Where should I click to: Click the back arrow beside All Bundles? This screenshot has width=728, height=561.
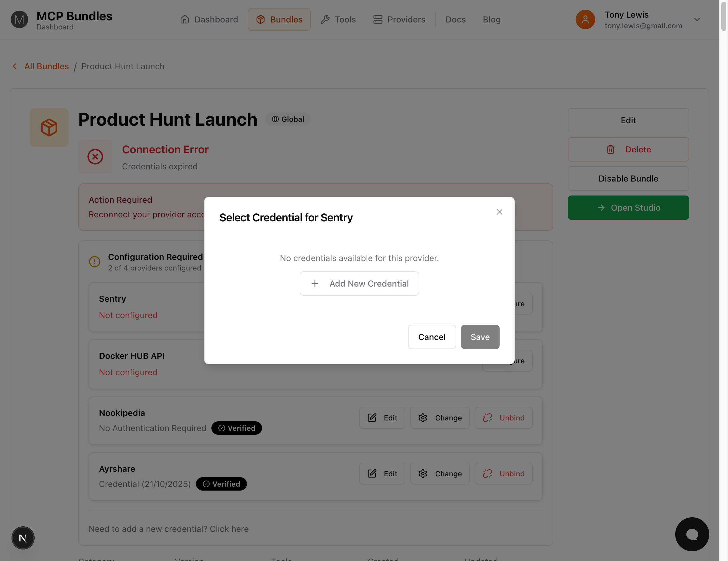click(x=15, y=66)
